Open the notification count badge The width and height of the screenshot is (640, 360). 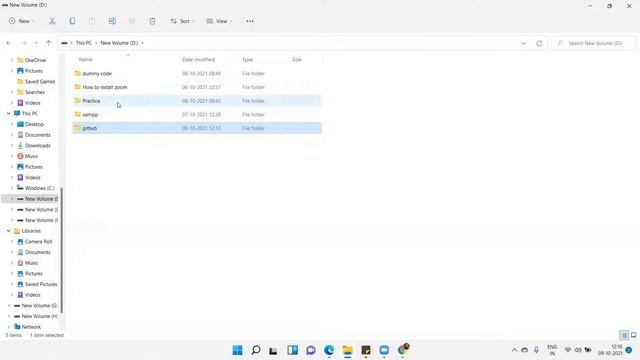[629, 350]
